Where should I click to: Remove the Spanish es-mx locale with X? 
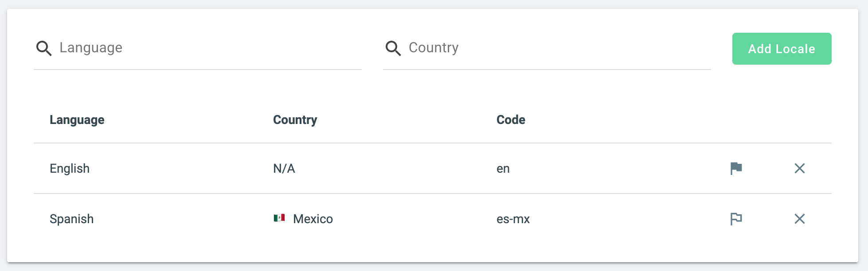[x=800, y=219]
